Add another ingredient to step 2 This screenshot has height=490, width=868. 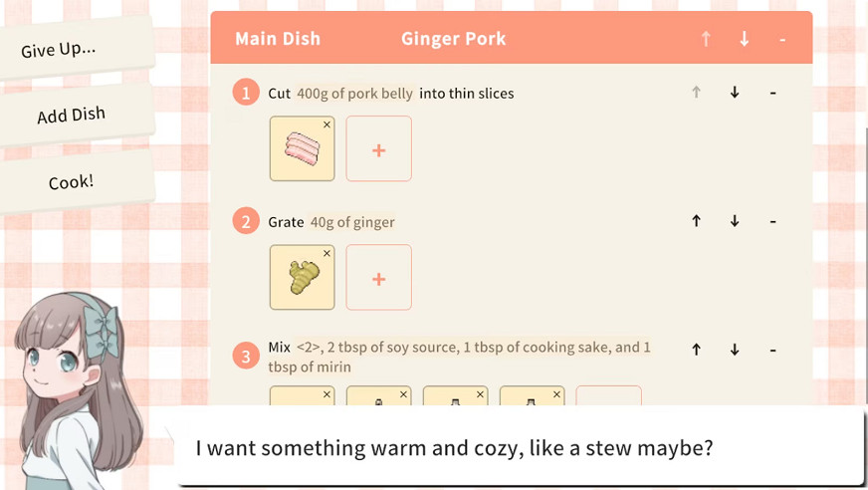click(378, 278)
